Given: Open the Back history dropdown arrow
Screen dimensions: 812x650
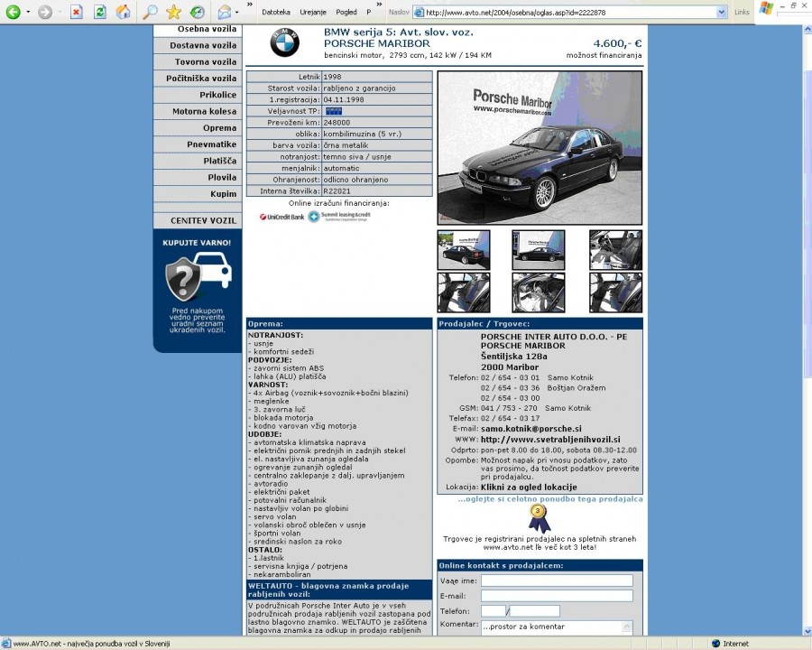Looking at the screenshot, I should coord(28,12).
